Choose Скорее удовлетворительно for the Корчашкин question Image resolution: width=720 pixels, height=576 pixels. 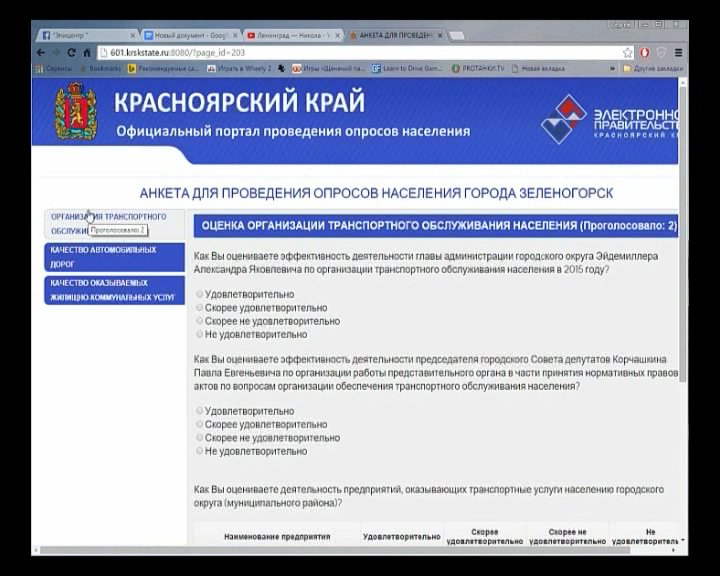tap(199, 424)
